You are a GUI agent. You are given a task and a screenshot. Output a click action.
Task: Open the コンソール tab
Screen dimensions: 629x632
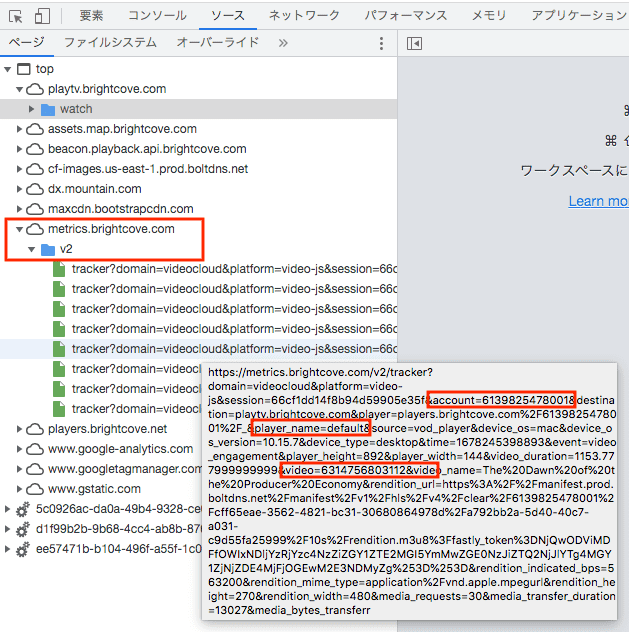tap(157, 16)
